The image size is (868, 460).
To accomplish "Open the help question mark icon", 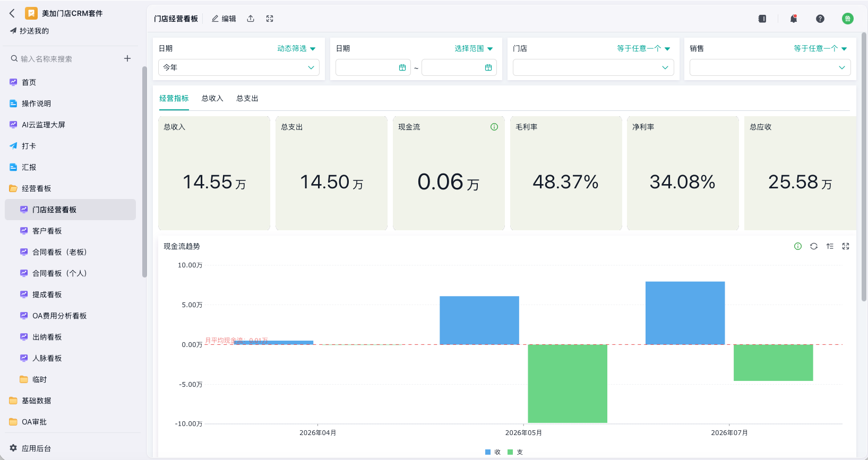I will (x=820, y=19).
